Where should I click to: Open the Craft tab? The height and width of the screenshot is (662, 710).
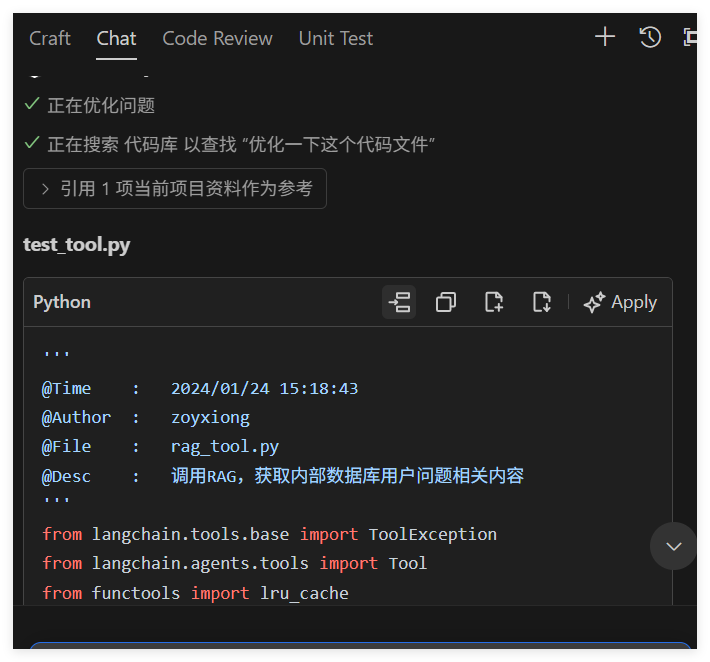(x=50, y=38)
